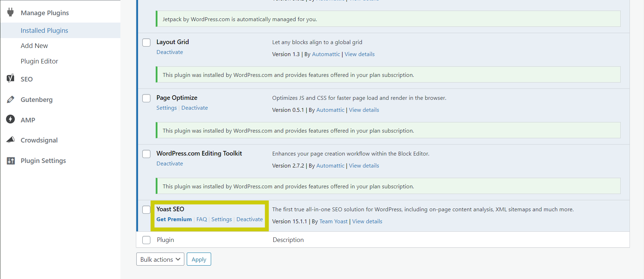
Task: Click the Plugin column footer label
Action: coord(165,239)
